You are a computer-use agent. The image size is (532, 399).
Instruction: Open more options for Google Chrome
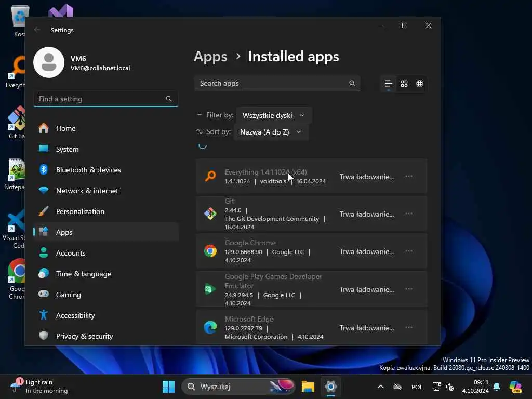point(408,251)
